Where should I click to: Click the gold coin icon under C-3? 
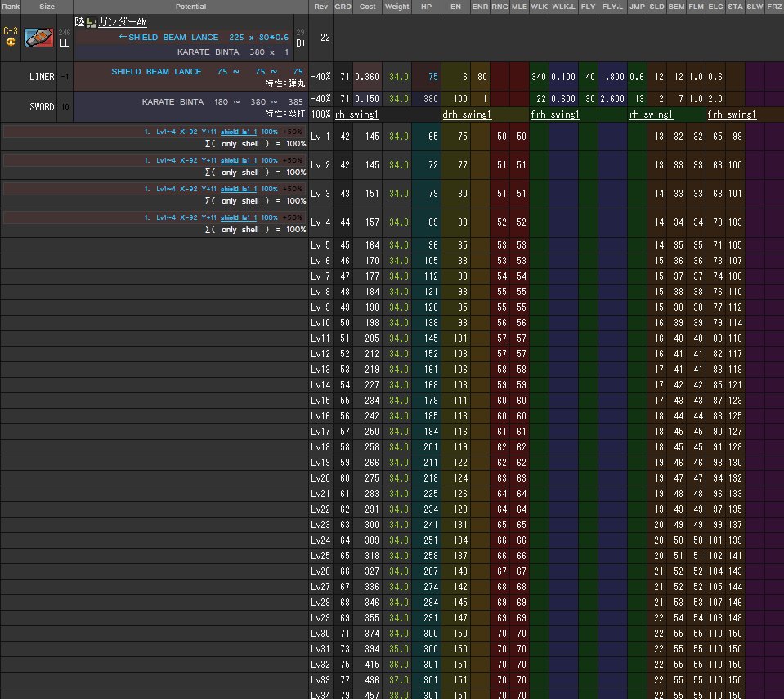click(x=11, y=42)
